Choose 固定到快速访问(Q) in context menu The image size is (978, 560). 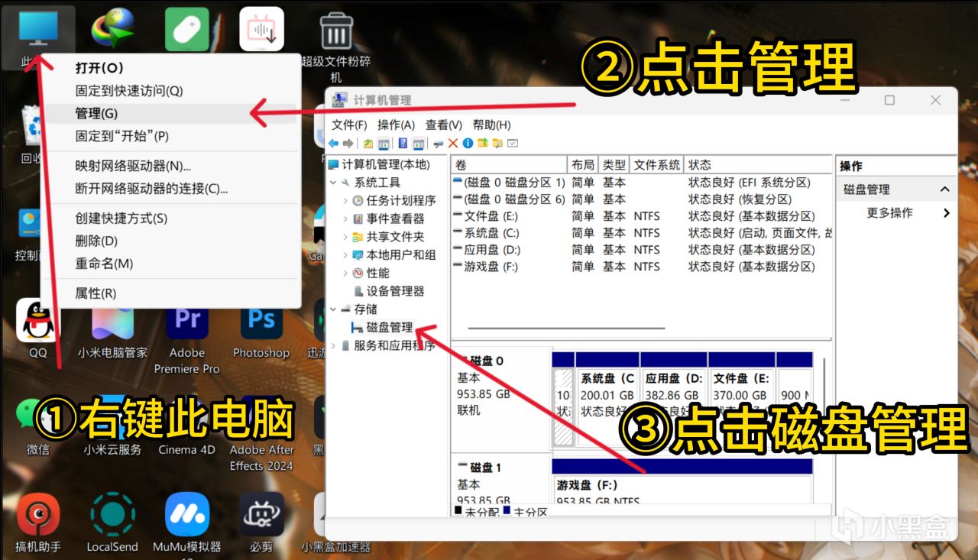click(171, 91)
